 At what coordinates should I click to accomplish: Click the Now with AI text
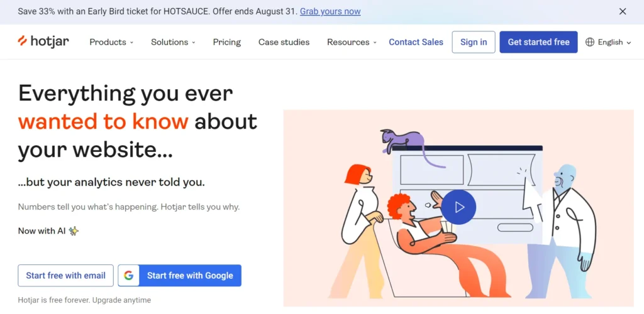tap(42, 230)
